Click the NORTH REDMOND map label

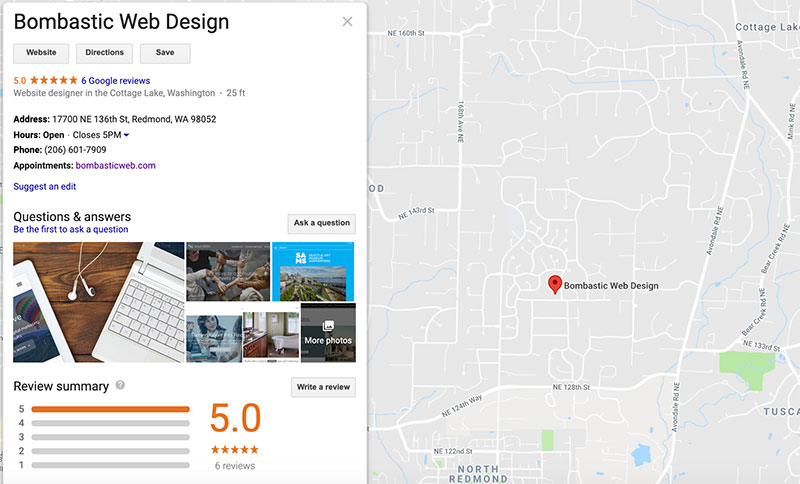(478, 474)
